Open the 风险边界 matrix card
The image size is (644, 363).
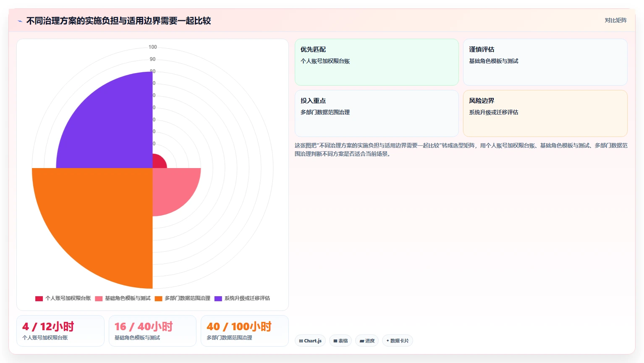pyautogui.click(x=545, y=113)
